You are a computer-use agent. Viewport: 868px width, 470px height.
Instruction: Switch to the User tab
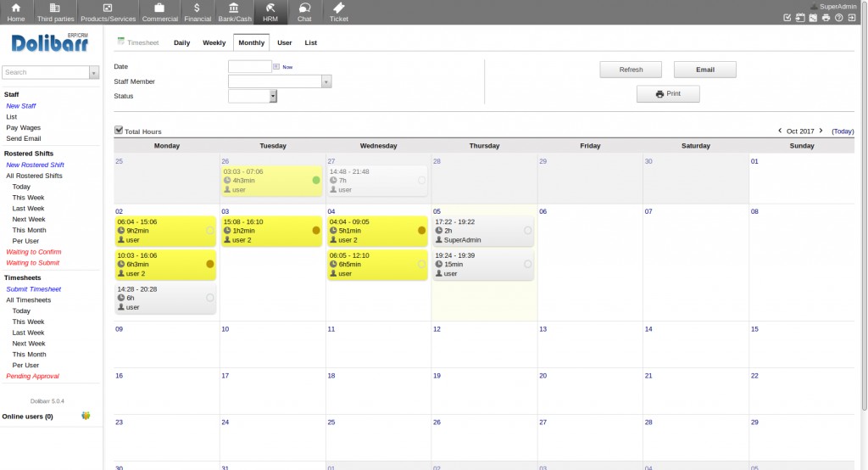click(285, 42)
